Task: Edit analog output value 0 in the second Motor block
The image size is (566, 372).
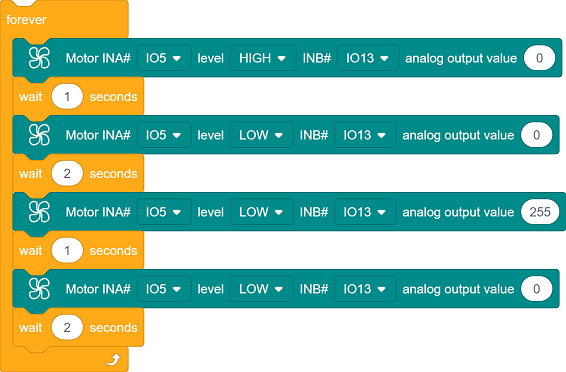Action: click(x=536, y=135)
